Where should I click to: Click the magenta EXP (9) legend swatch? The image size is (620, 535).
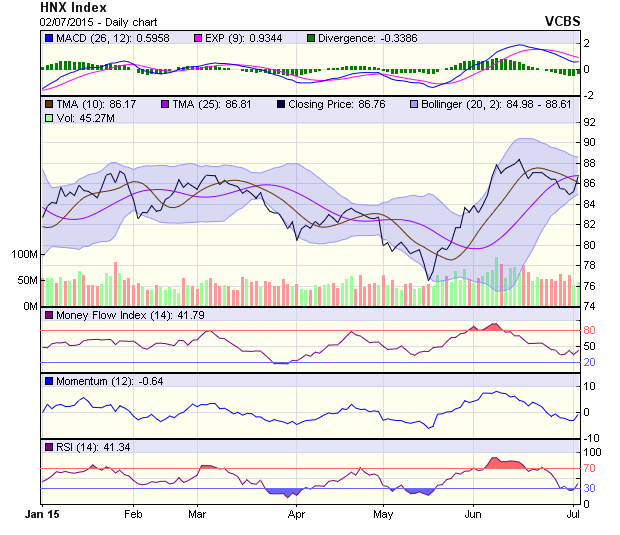(x=170, y=37)
